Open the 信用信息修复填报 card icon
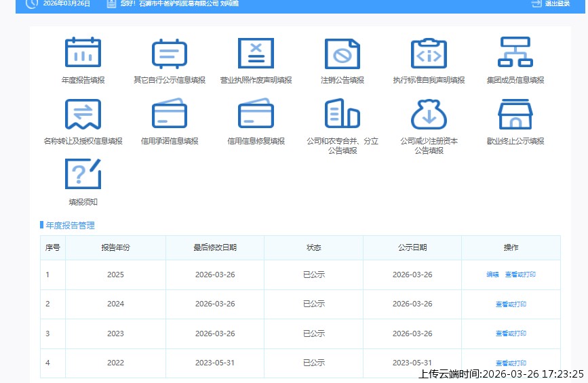Screen dimensions: 588x383 click(256, 115)
